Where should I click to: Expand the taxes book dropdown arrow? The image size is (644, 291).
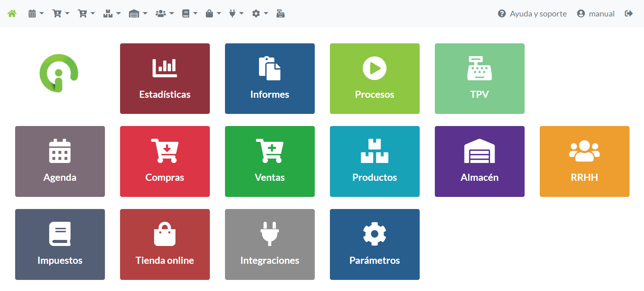click(x=195, y=13)
